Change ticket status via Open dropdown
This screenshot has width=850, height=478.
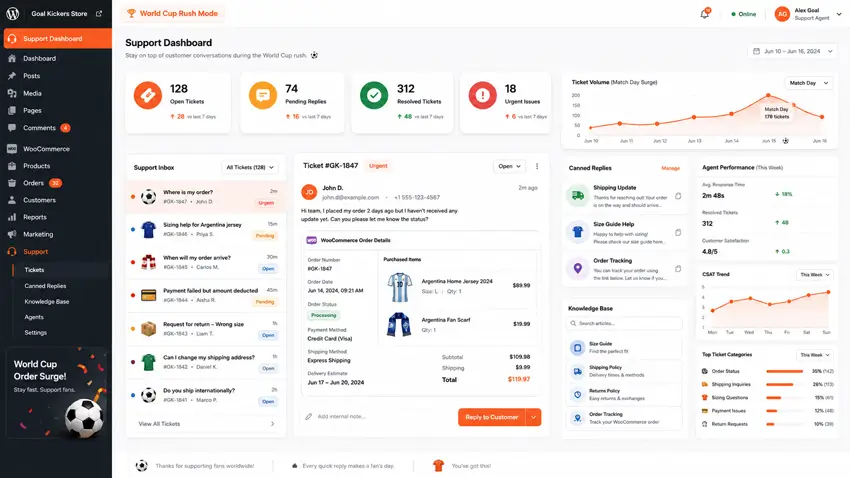(509, 166)
